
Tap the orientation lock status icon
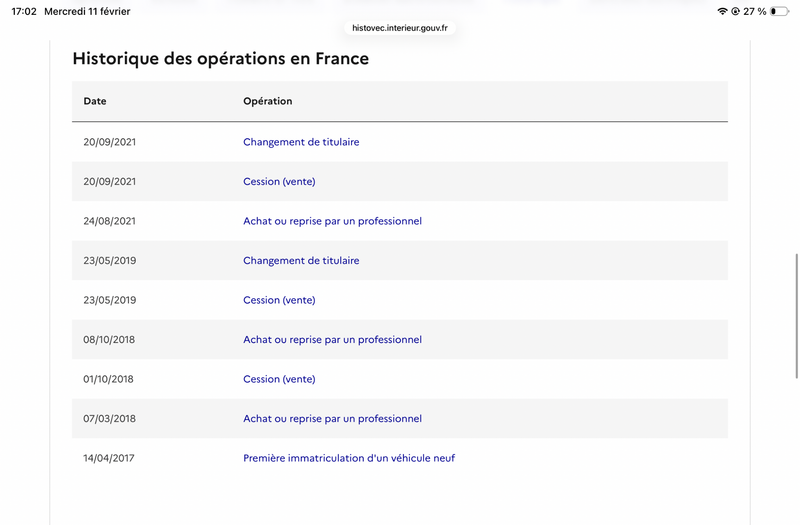pos(735,11)
